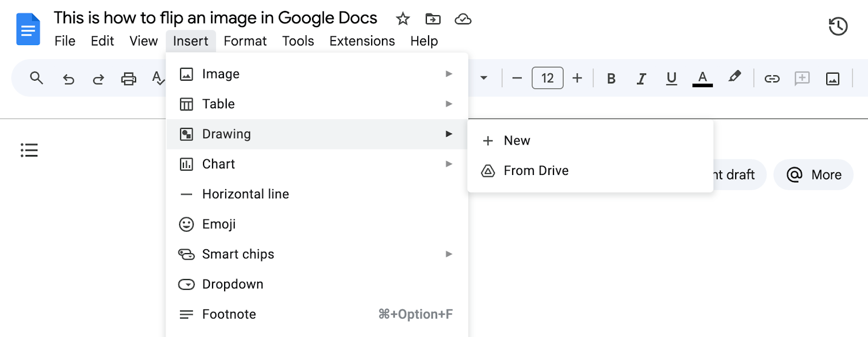This screenshot has width=868, height=337.
Task: Expand the Image submenu
Action: (317, 74)
